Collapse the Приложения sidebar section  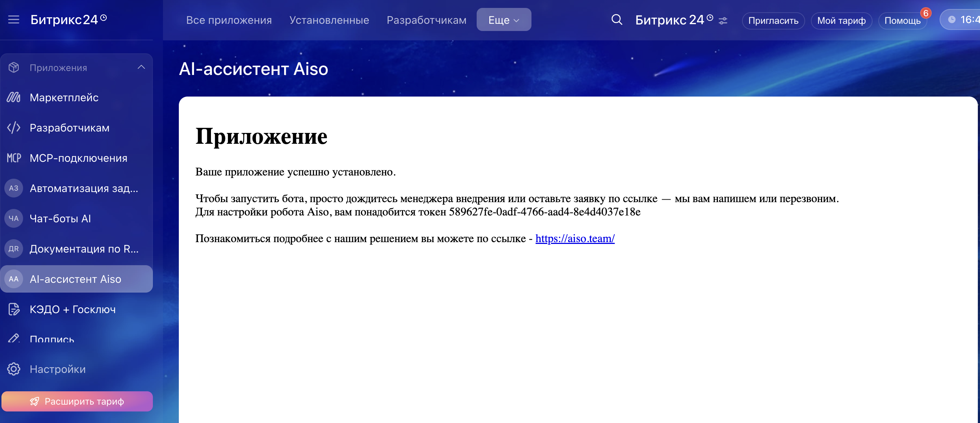pyautogui.click(x=141, y=68)
